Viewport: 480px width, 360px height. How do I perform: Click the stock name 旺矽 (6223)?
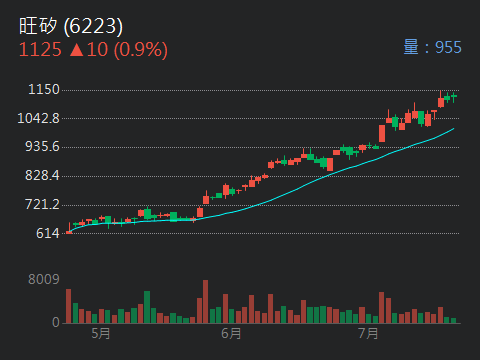pos(71,26)
